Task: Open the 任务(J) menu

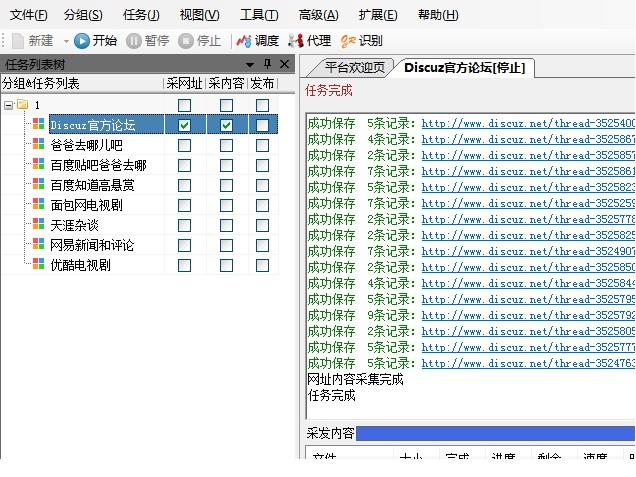Action: [x=141, y=15]
